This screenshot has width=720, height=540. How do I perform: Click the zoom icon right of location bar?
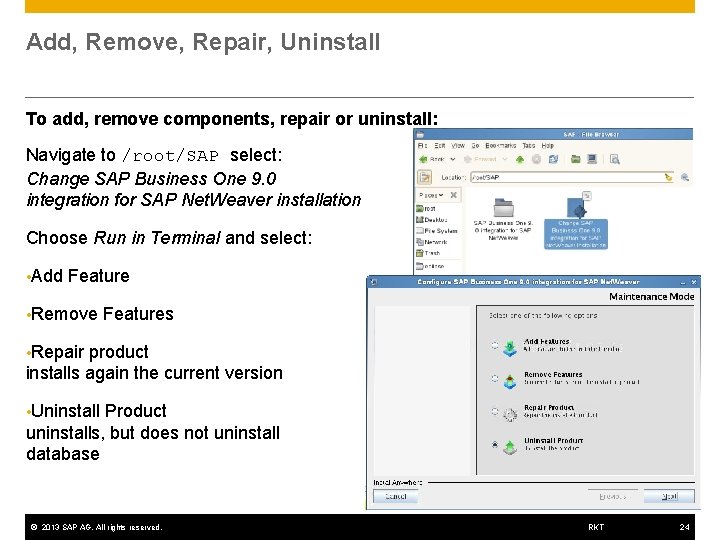(x=685, y=177)
